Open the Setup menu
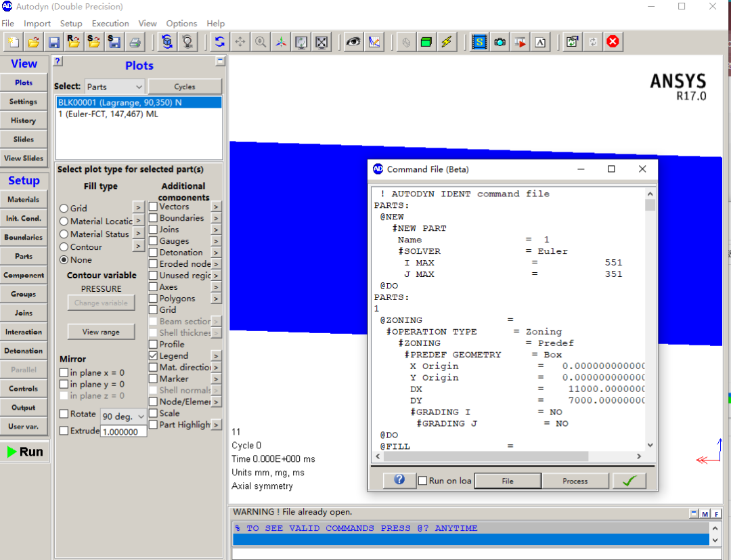This screenshot has width=731, height=560. pos(71,23)
